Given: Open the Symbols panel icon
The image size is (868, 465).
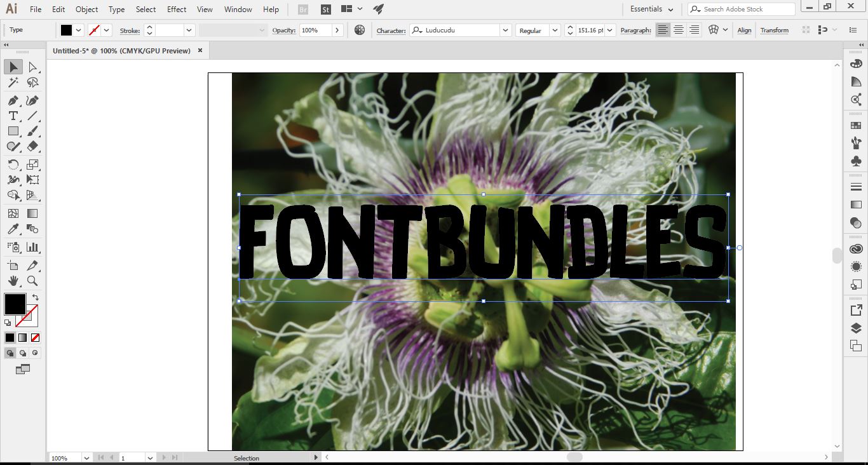Looking at the screenshot, I should 855,161.
